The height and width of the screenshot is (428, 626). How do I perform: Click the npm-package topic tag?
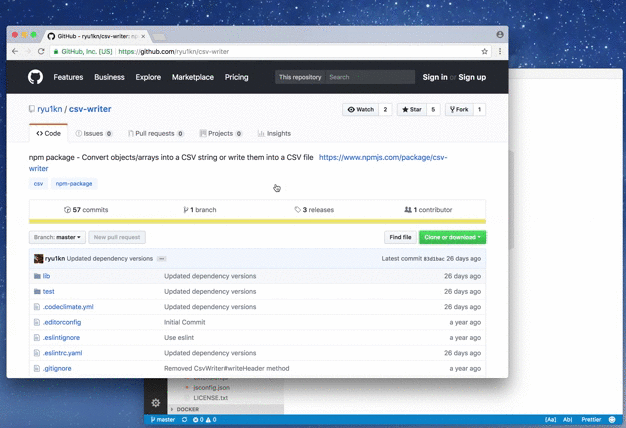click(74, 184)
